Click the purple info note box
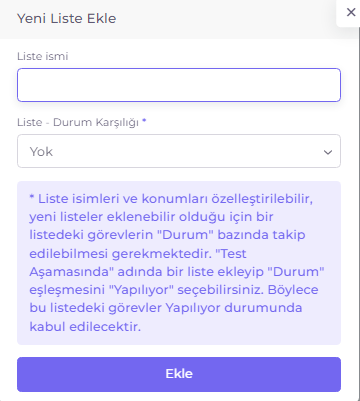 [x=179, y=263]
